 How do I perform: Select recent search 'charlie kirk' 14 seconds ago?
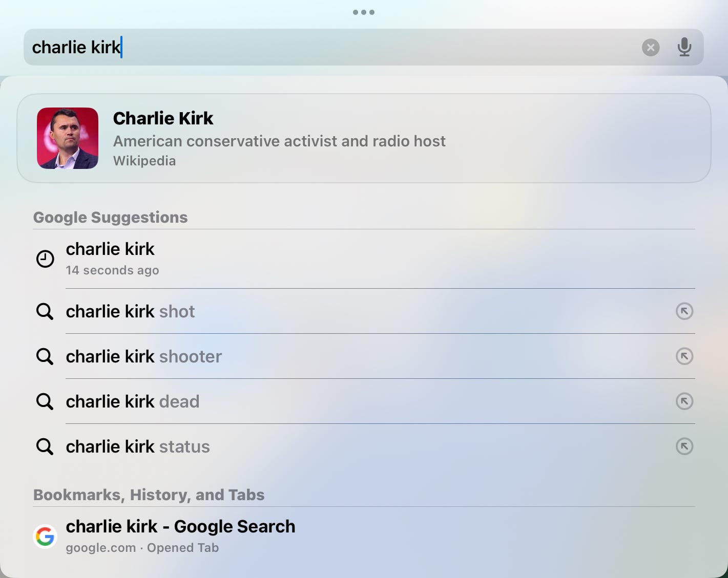tap(364, 259)
